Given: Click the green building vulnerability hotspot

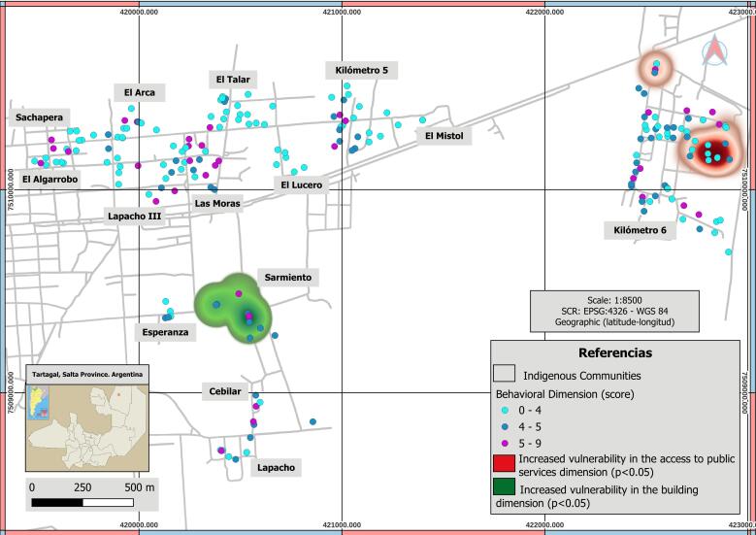Looking at the screenshot, I should (234, 309).
